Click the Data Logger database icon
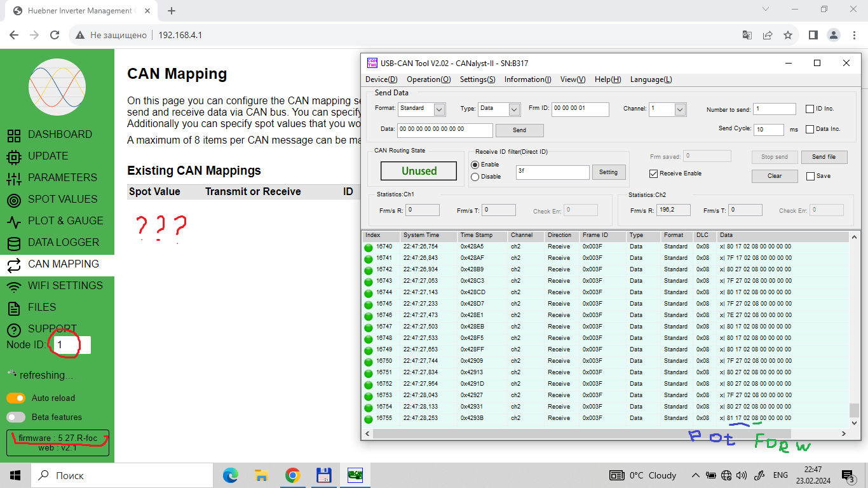This screenshot has width=868, height=488. tap(14, 243)
